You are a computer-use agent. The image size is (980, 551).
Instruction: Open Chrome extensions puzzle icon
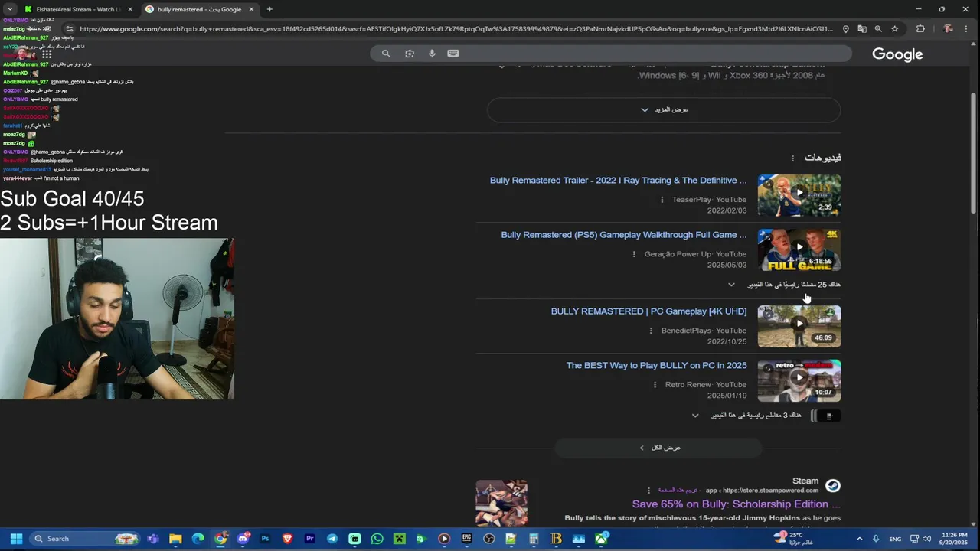(920, 29)
